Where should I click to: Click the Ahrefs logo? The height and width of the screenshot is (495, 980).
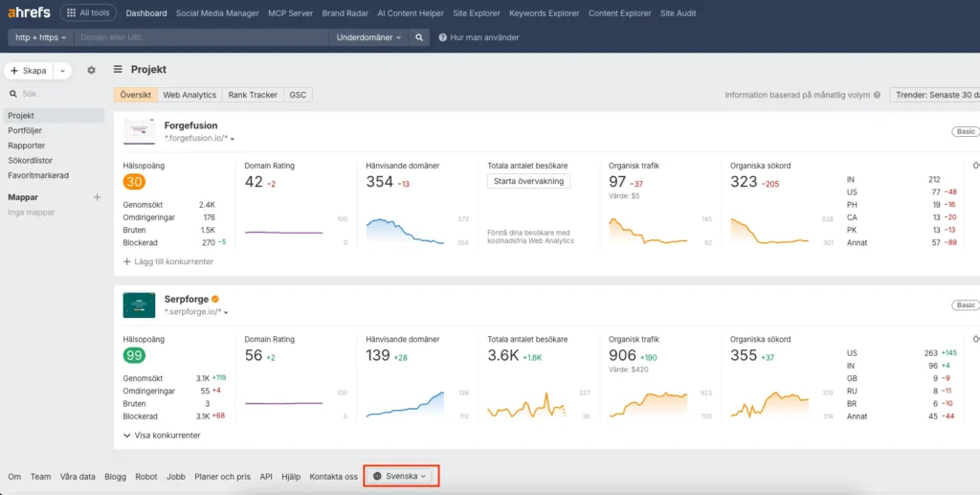click(x=29, y=12)
